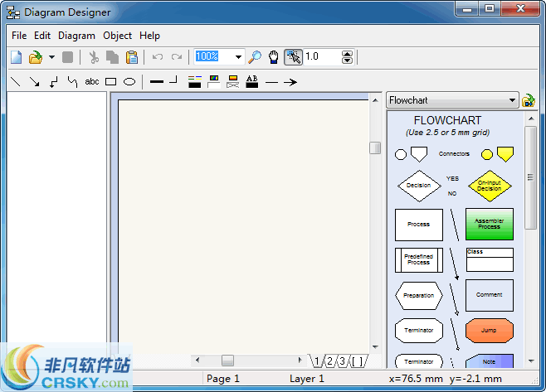The image size is (546, 392).
Task: Click the Paste clipboard icon
Action: [132, 57]
